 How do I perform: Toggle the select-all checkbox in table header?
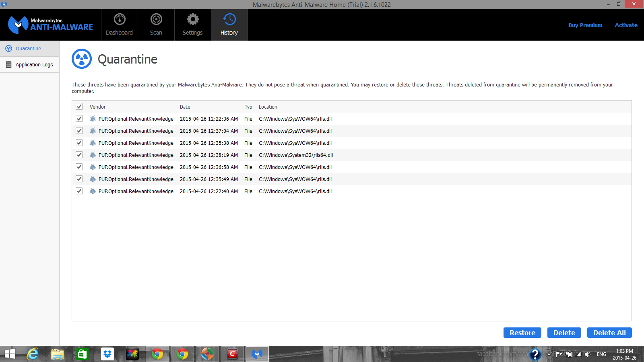(x=79, y=107)
